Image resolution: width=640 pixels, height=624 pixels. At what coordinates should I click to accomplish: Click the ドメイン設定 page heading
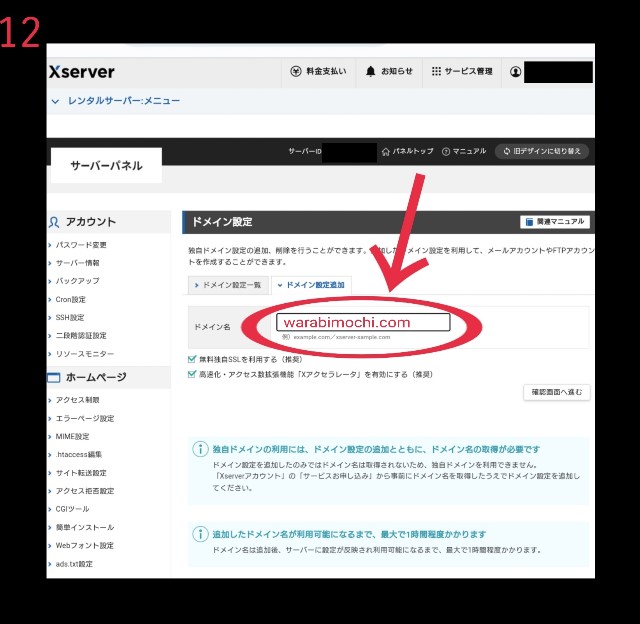pyautogui.click(x=222, y=222)
